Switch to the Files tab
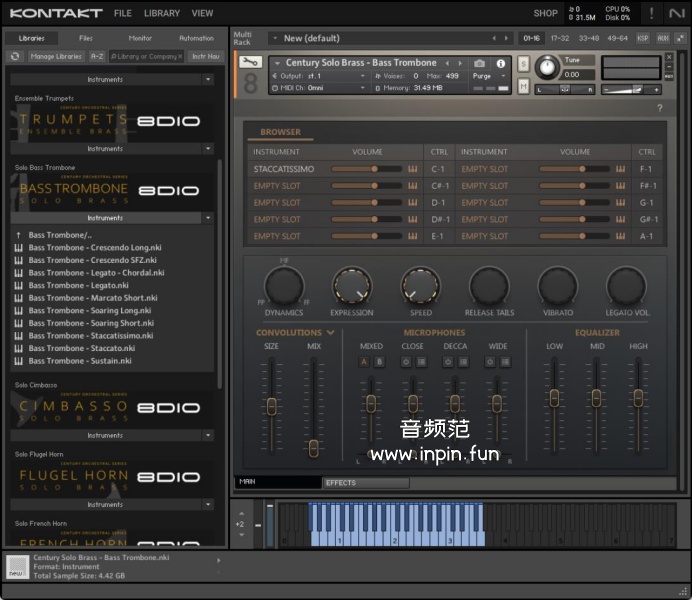 [86, 38]
